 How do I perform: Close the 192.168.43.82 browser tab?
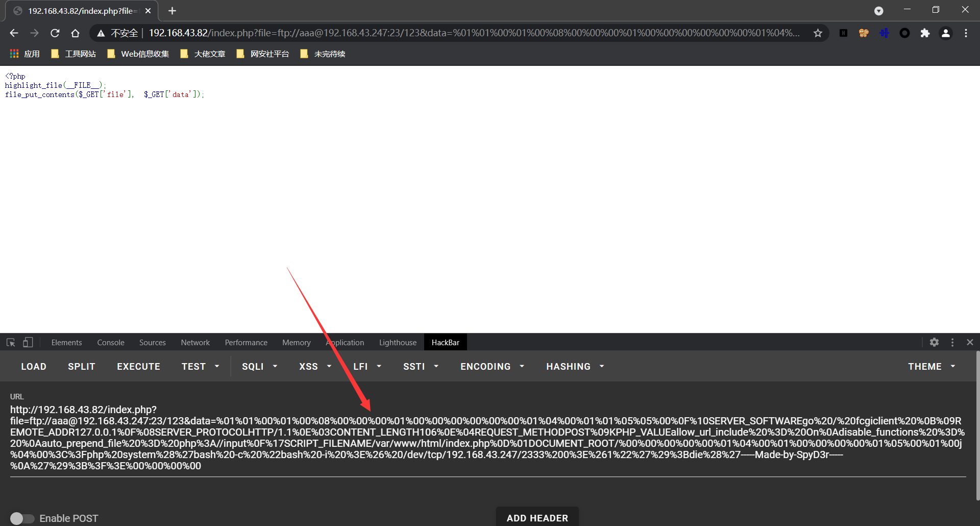click(148, 11)
